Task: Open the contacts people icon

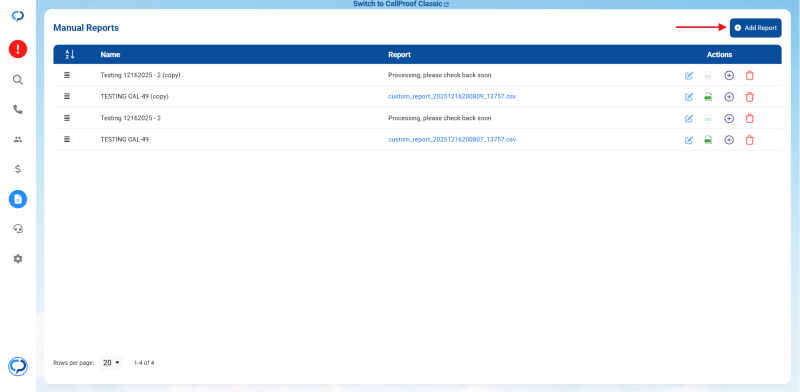Action: (x=18, y=139)
